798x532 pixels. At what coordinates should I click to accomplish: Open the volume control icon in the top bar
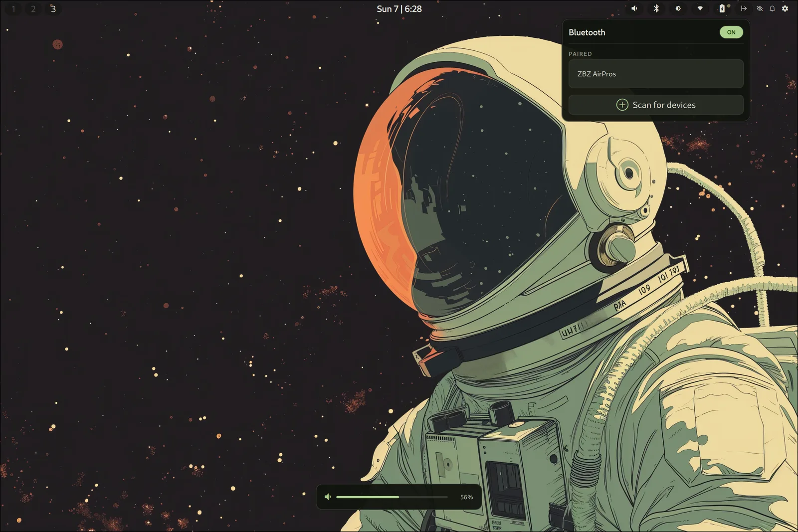tap(634, 8)
